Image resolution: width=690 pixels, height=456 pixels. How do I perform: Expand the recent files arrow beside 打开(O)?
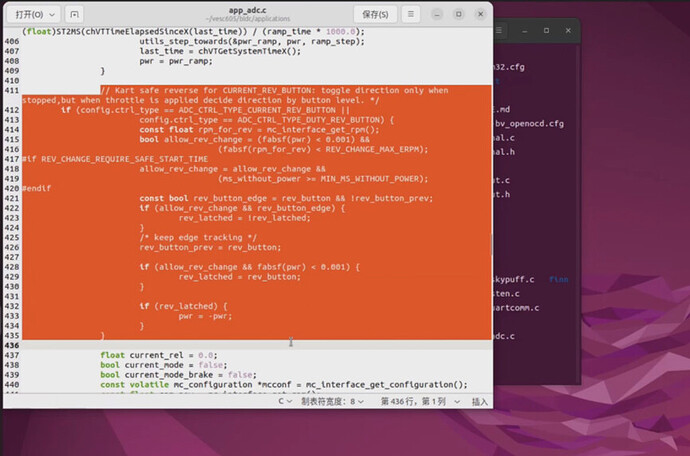point(52,15)
